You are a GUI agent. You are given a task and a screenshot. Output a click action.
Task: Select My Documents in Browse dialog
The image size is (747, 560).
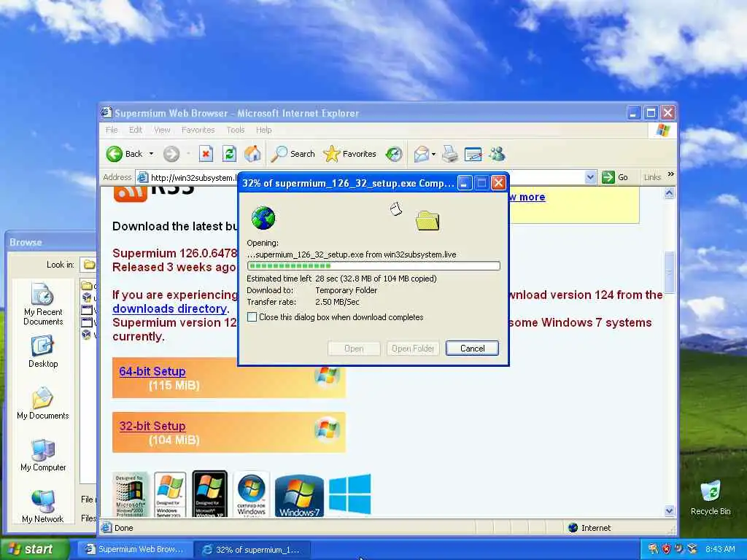coord(43,403)
